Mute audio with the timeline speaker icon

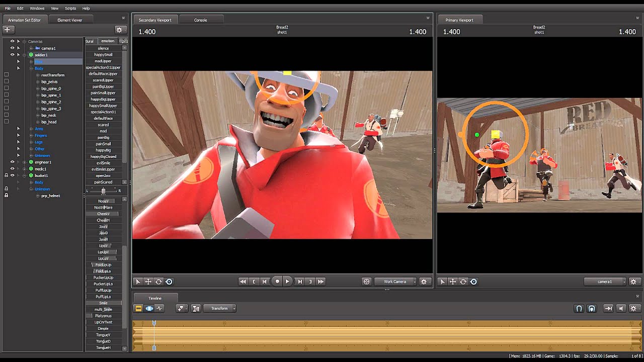coord(621,308)
